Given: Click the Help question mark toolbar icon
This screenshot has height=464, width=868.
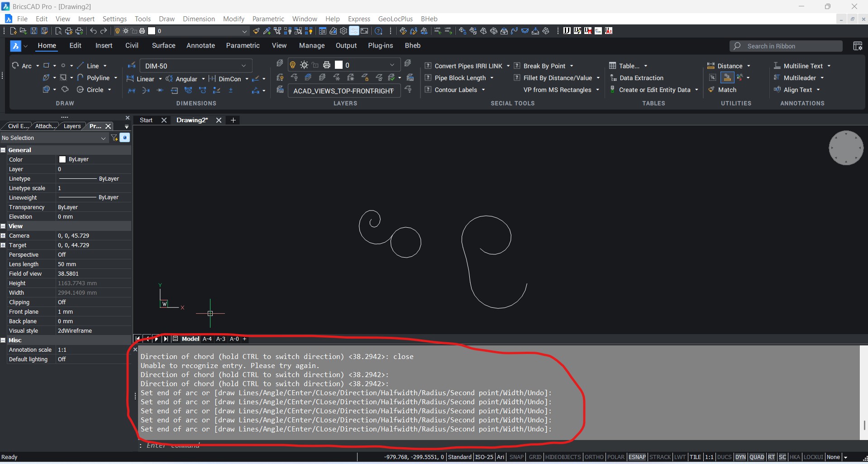Looking at the screenshot, I should pyautogui.click(x=379, y=31).
